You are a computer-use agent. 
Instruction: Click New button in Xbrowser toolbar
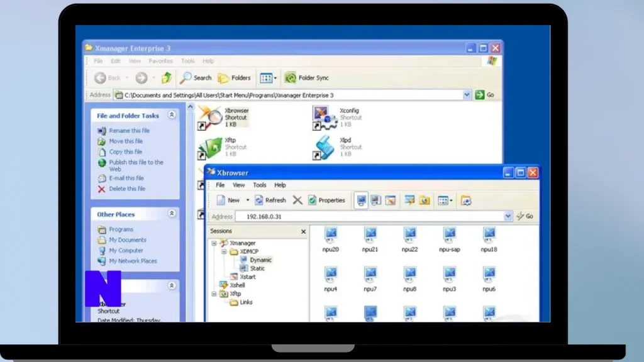(228, 200)
